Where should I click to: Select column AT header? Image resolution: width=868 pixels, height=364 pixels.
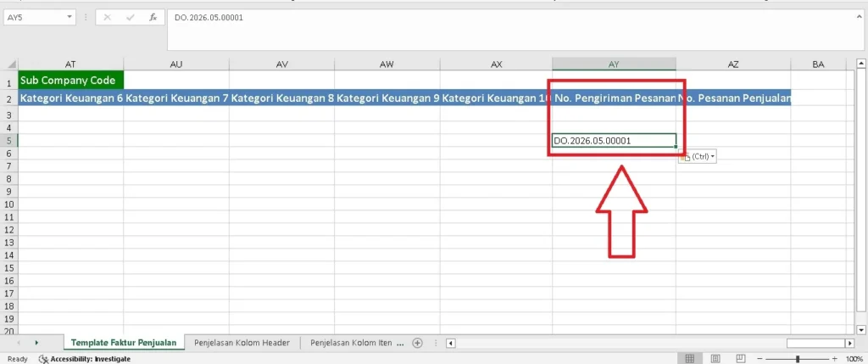tap(71, 64)
